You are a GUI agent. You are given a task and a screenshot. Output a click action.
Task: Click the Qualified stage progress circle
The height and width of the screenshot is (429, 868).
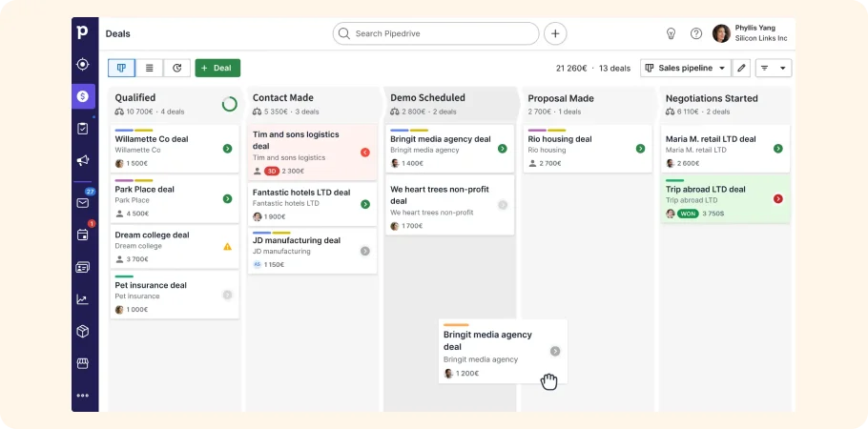click(x=229, y=104)
